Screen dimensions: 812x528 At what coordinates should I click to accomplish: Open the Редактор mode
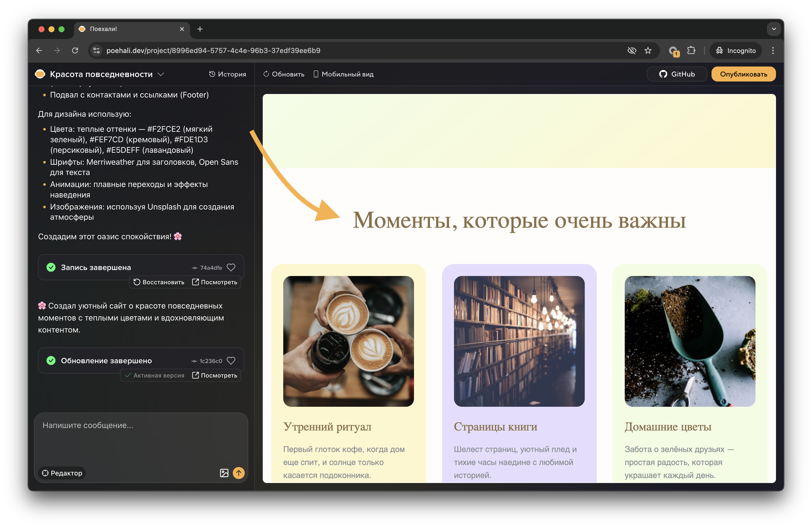click(x=62, y=473)
